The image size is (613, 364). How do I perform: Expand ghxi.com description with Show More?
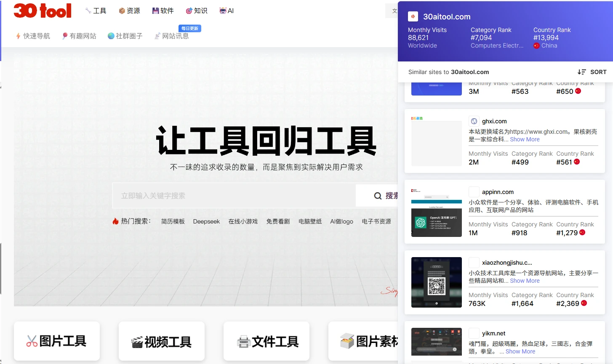(525, 139)
